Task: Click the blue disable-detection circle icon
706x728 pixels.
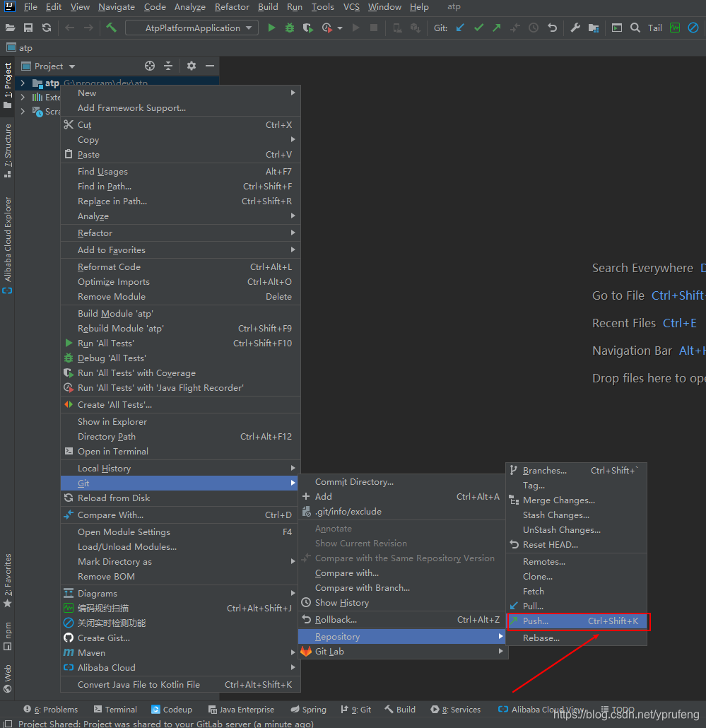Action: pos(693,28)
